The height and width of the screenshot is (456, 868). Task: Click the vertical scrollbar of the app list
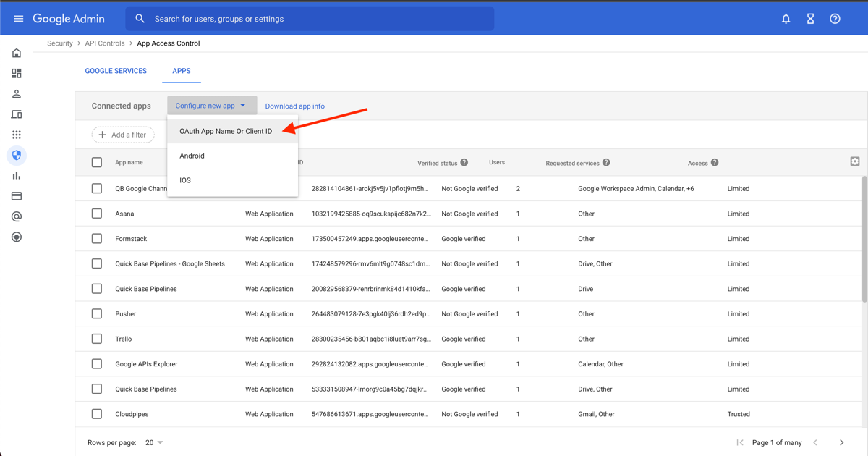(x=864, y=239)
